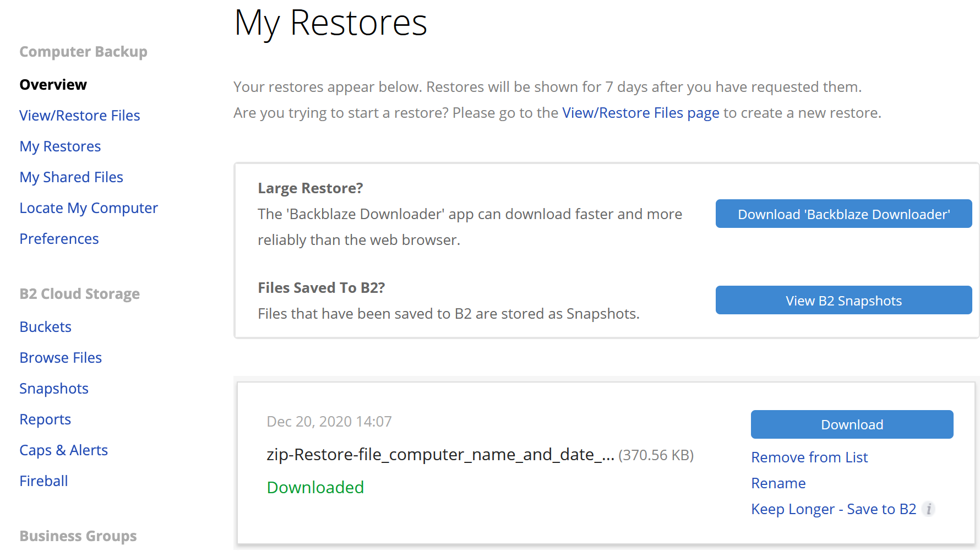Click the View B2 Snapshots button
Viewport: 980px width, 551px height.
point(843,300)
